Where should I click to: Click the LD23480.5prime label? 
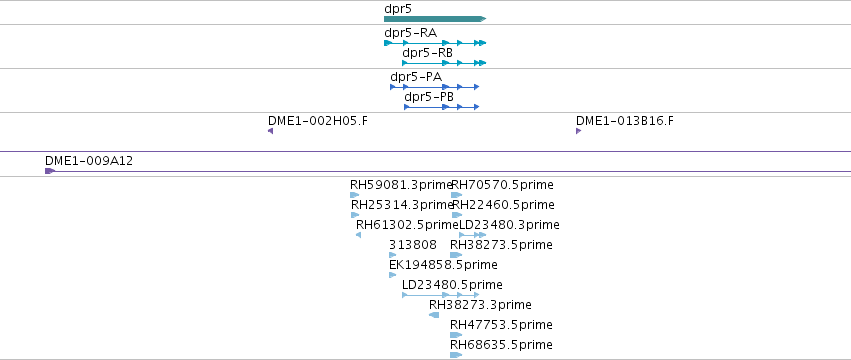click(x=452, y=285)
